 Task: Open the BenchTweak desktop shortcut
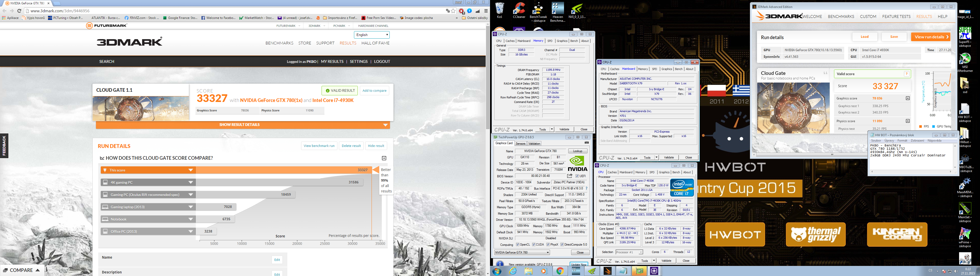pyautogui.click(x=538, y=12)
